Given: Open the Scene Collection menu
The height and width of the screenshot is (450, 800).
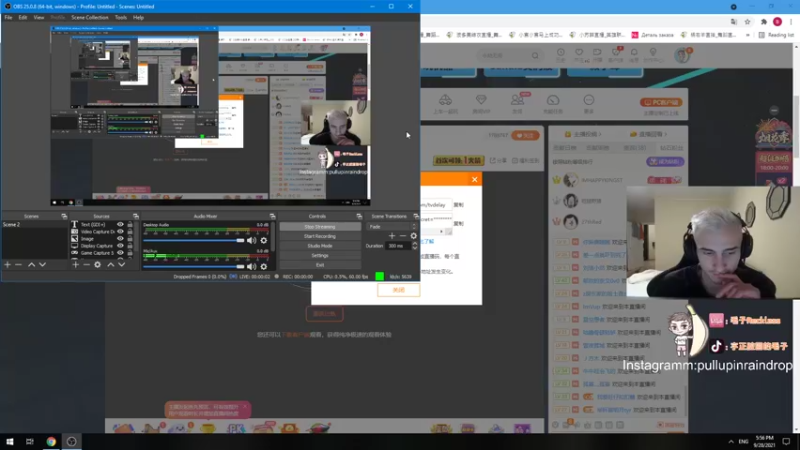Looking at the screenshot, I should pyautogui.click(x=90, y=17).
